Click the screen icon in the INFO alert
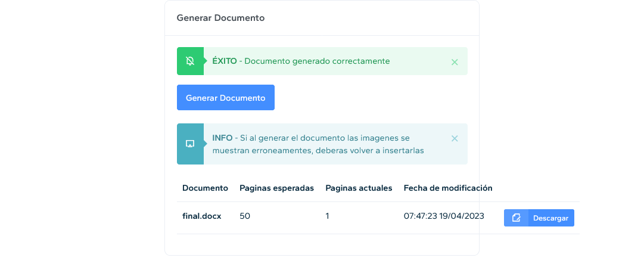Image resolution: width=644 pixels, height=270 pixels. tap(190, 144)
